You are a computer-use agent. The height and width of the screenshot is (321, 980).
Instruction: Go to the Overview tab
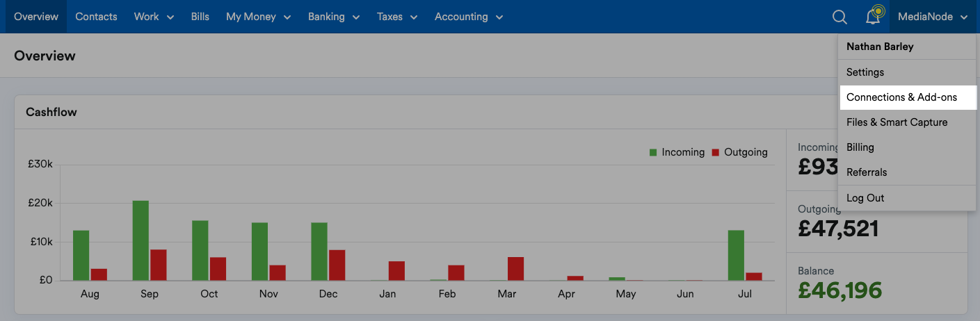[36, 17]
